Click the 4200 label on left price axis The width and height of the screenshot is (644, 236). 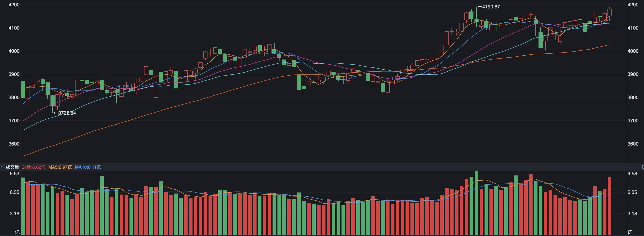[x=14, y=5]
